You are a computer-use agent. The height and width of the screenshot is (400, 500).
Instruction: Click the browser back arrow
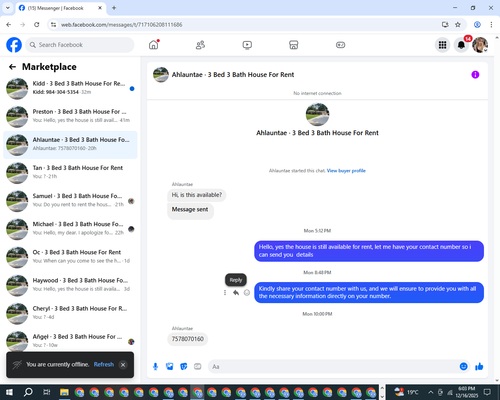pos(9,25)
